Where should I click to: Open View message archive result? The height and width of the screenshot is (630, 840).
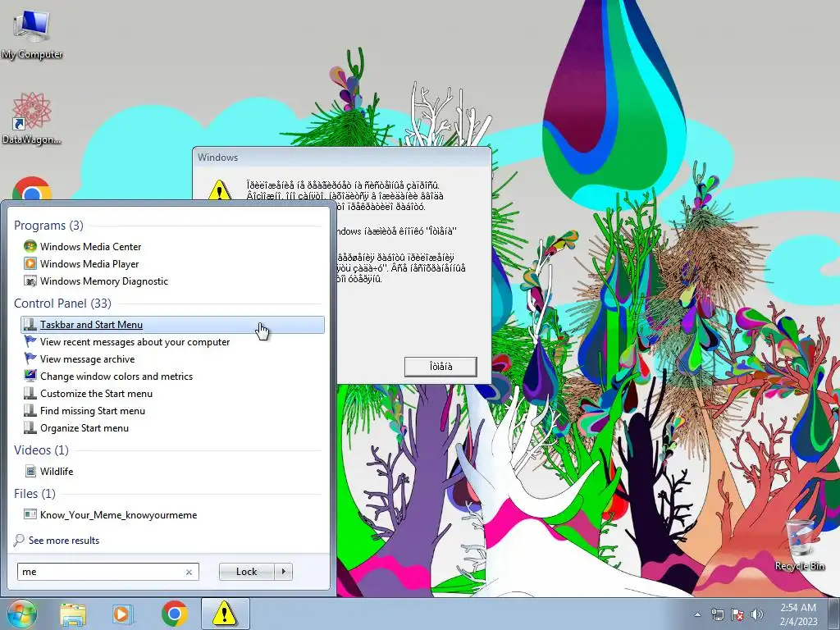click(172, 359)
